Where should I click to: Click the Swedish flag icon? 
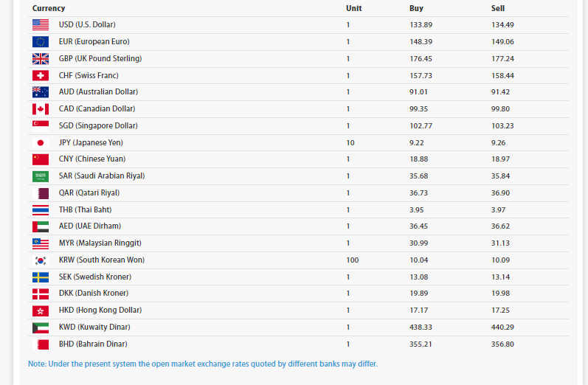41,277
